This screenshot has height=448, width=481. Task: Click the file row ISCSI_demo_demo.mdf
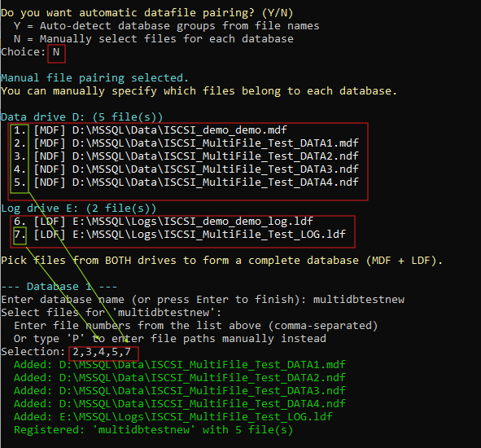coord(151,130)
